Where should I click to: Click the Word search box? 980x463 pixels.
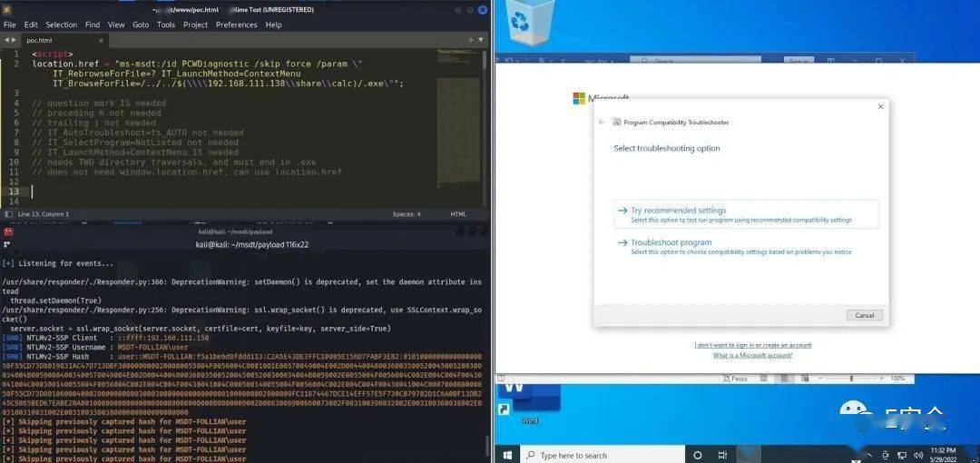695,61
